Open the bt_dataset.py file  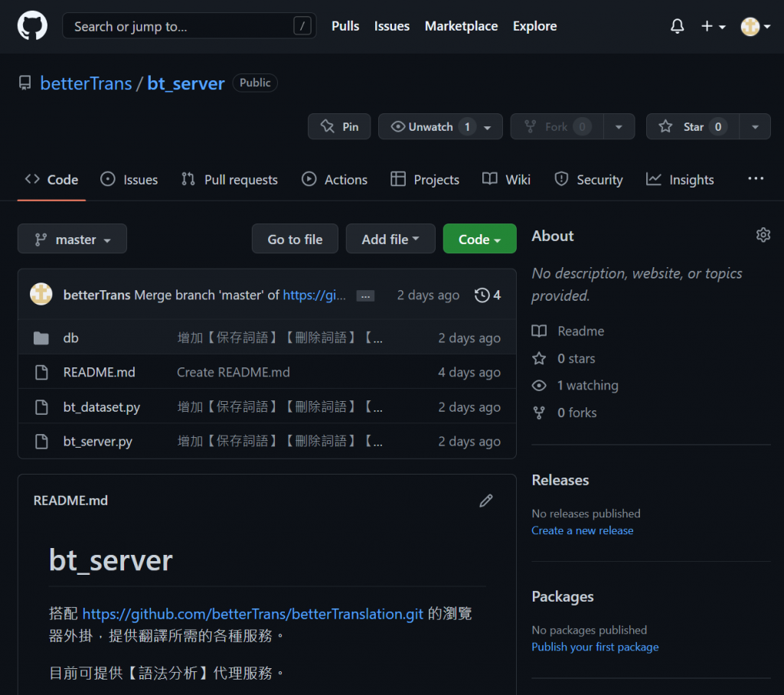102,407
